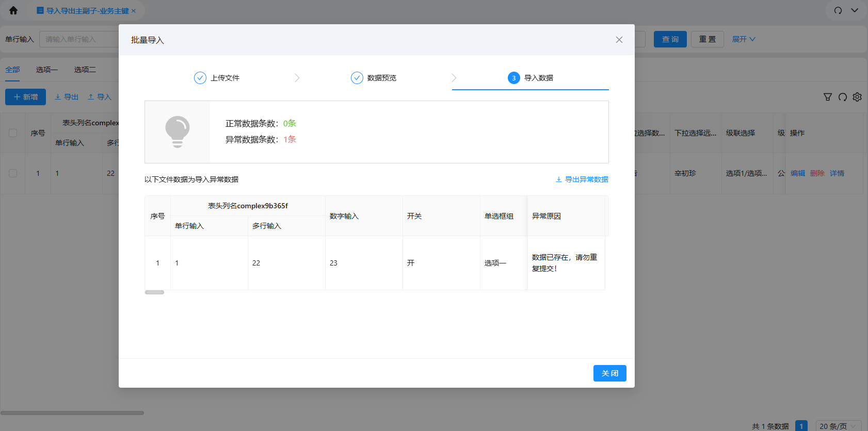Click the step 3 导入数据 circle icon

tap(514, 78)
